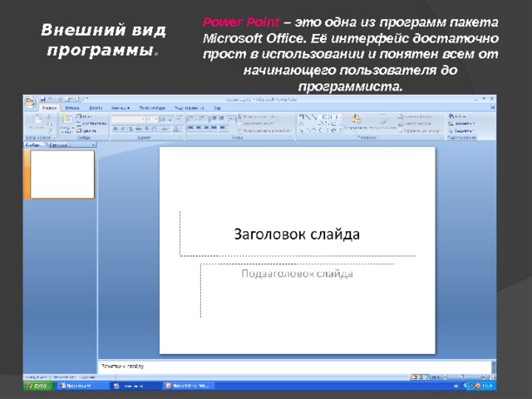Switch to the Анимация ribbon tab
532x399 pixels.
(121, 108)
